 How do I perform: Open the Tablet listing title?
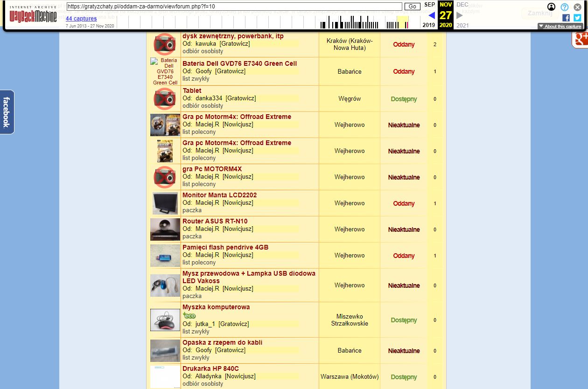192,90
